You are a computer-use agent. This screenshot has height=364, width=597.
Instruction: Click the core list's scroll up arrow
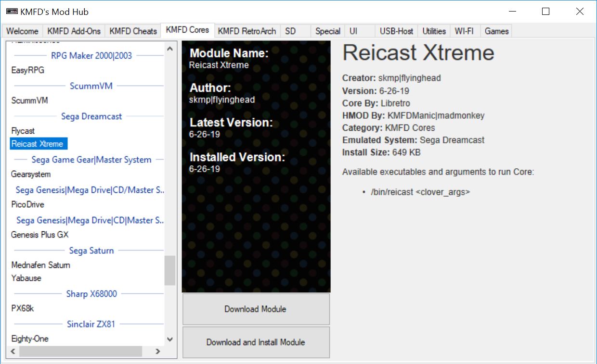tap(169, 49)
